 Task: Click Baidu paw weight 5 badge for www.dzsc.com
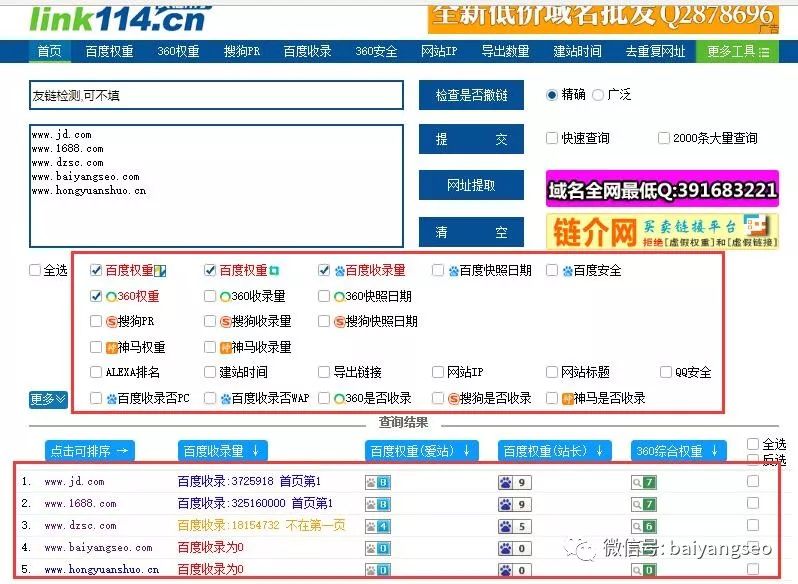(x=515, y=526)
